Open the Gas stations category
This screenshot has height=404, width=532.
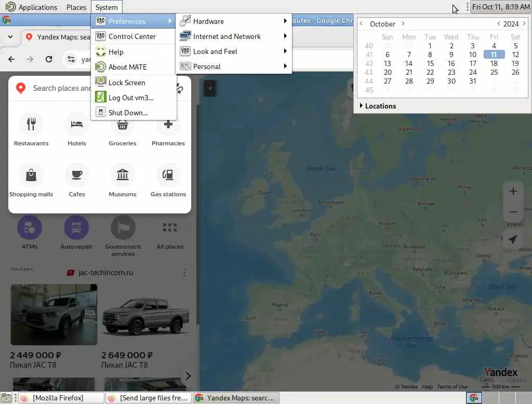168,181
